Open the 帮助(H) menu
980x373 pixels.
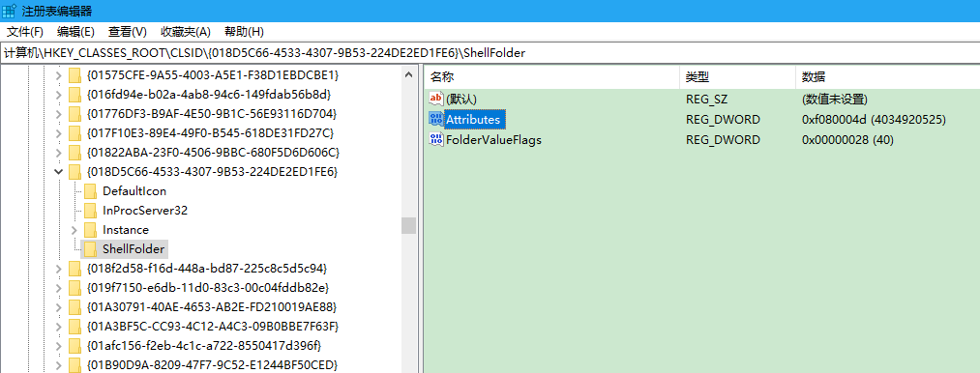[244, 31]
